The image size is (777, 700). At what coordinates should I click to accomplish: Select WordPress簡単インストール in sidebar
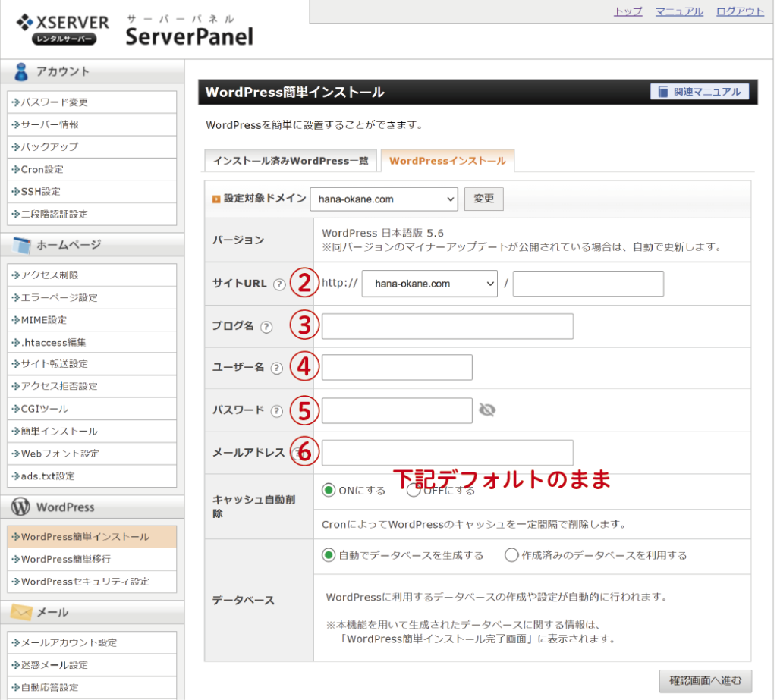pos(92,537)
